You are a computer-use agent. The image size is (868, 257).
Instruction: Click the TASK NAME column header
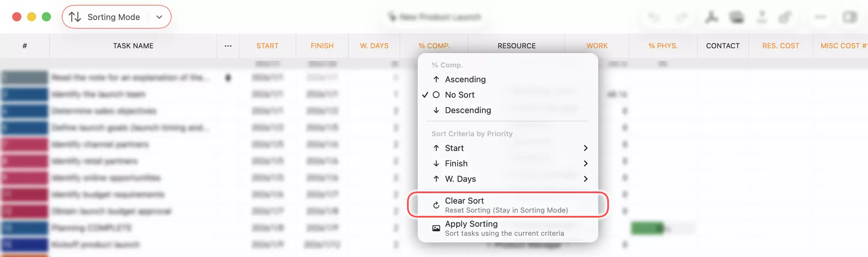pos(133,46)
